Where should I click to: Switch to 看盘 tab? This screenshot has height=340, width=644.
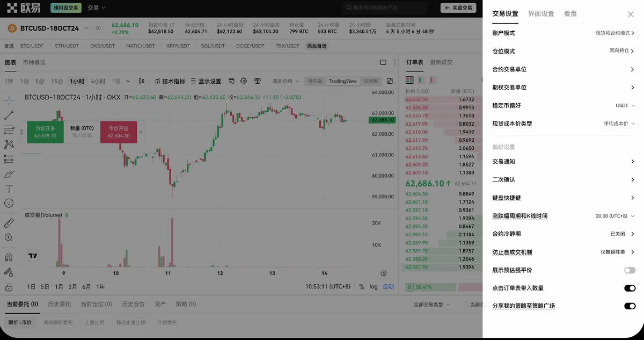pyautogui.click(x=570, y=14)
